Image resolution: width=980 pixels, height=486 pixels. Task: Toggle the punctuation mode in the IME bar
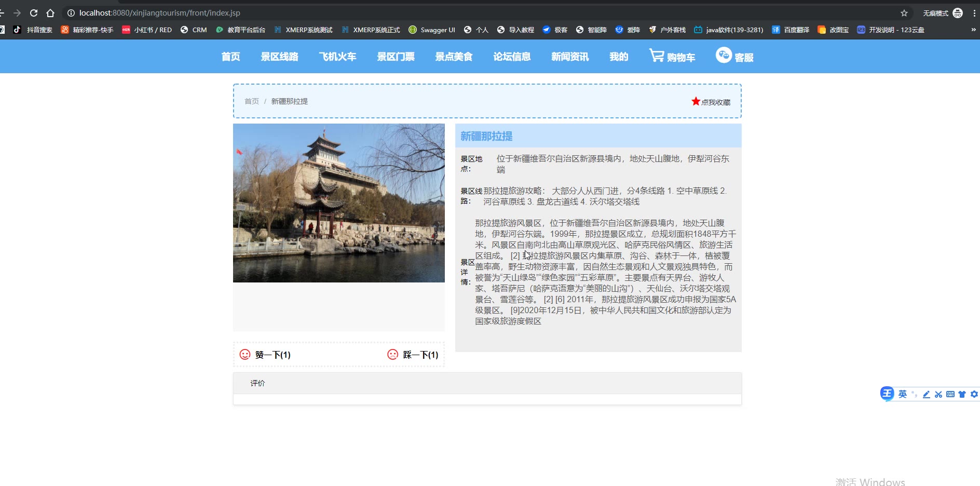(x=915, y=394)
